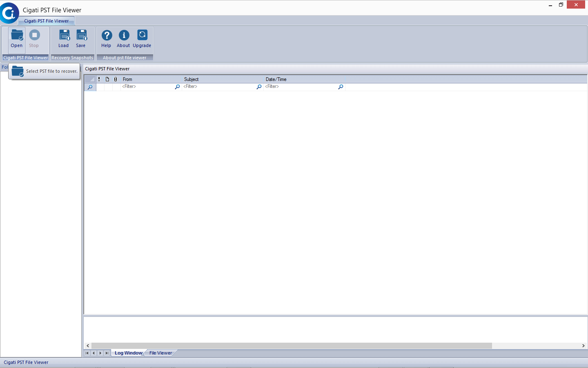Sort by attachment column header
The height and width of the screenshot is (368, 588).
[116, 79]
